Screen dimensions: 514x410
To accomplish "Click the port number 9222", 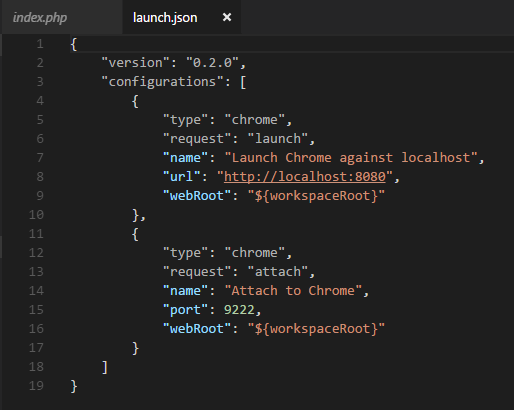I will click(x=239, y=310).
